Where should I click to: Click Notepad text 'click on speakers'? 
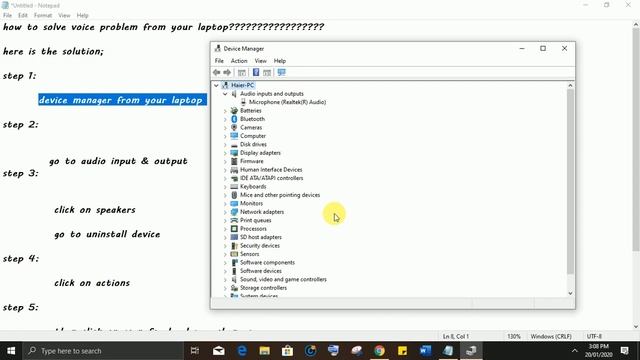click(95, 210)
